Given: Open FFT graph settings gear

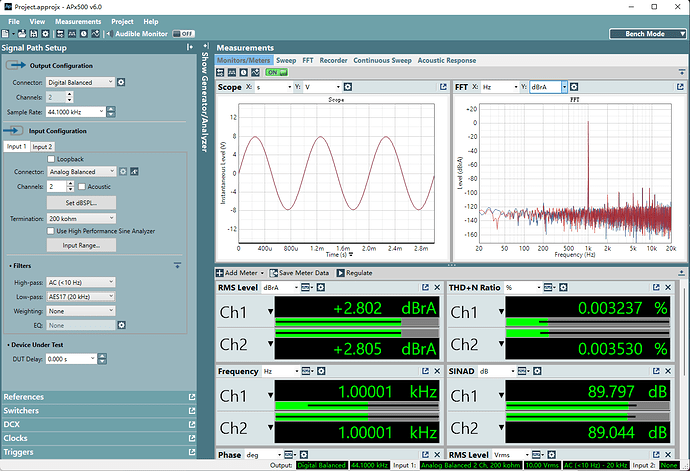Looking at the screenshot, I should [574, 87].
